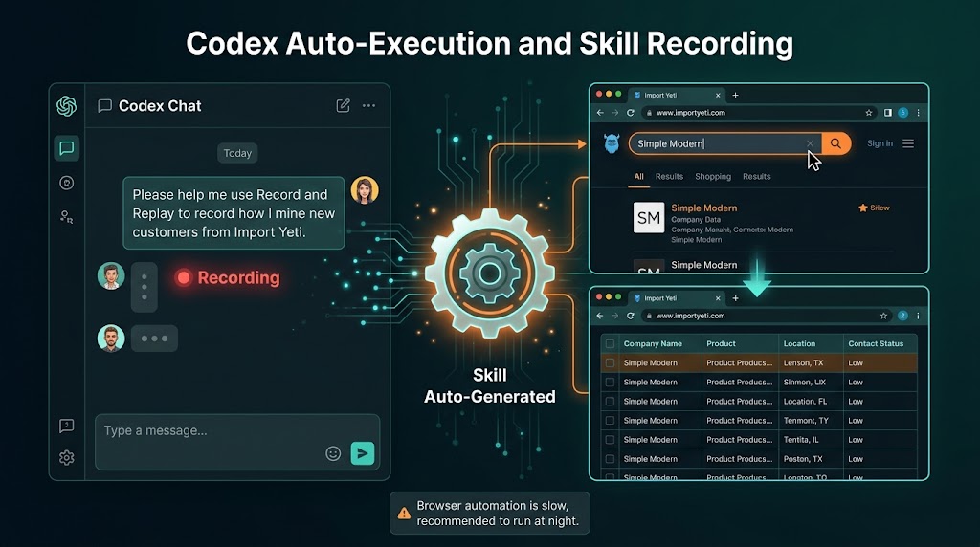Check the Poston, TX row checkbox
The image size is (980, 547).
(610, 459)
